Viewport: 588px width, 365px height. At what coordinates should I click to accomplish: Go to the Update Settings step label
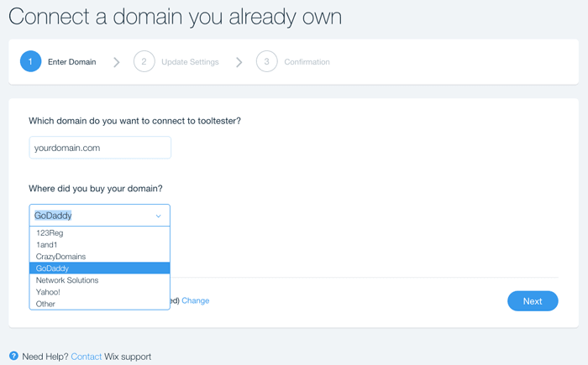point(190,62)
